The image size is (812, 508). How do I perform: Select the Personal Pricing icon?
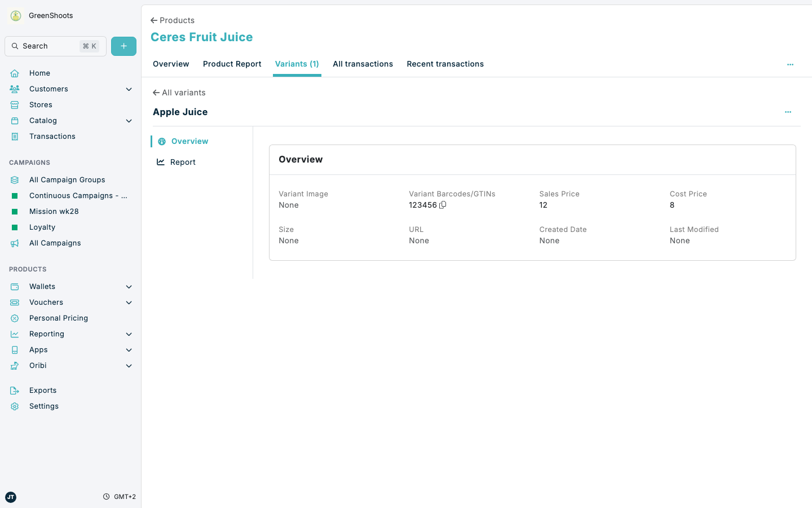tap(14, 318)
